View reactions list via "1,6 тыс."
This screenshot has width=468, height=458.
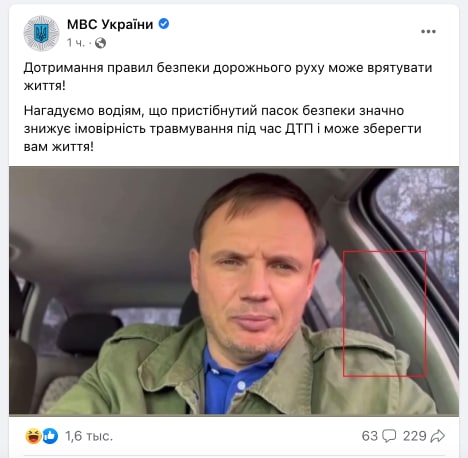89,436
